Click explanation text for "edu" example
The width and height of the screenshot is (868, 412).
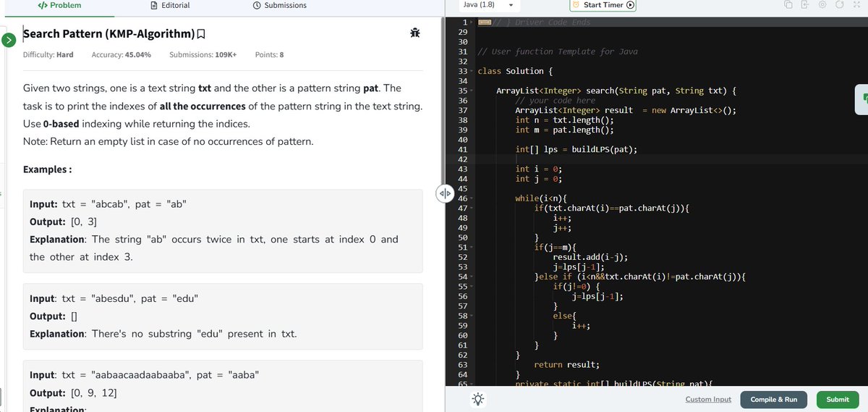[163, 334]
